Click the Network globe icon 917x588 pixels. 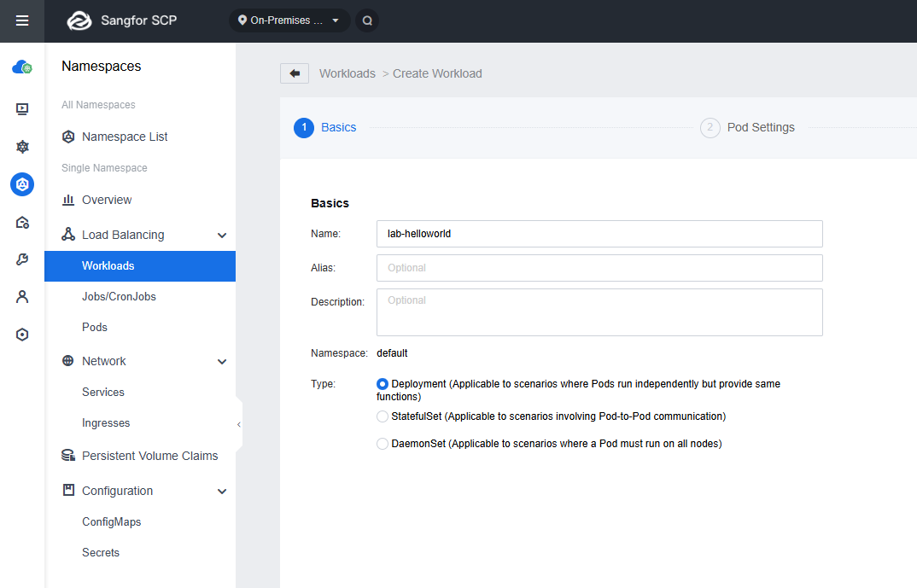click(x=68, y=361)
